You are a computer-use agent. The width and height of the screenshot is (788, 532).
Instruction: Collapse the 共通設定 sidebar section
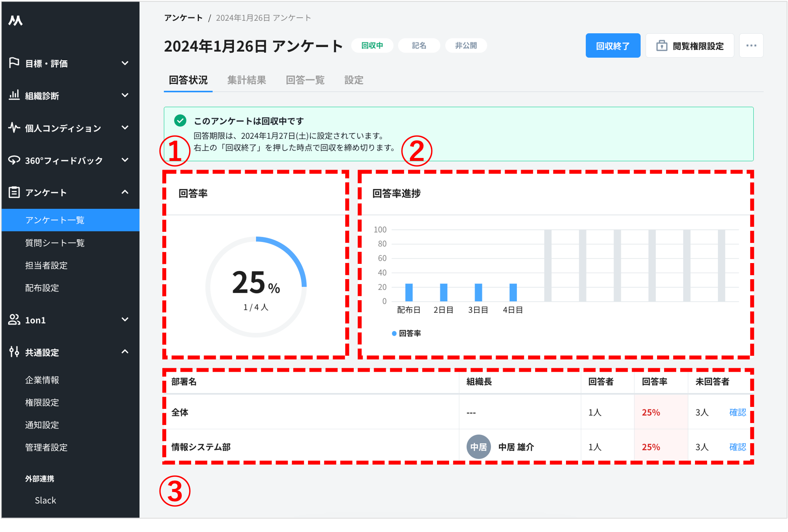(x=125, y=352)
